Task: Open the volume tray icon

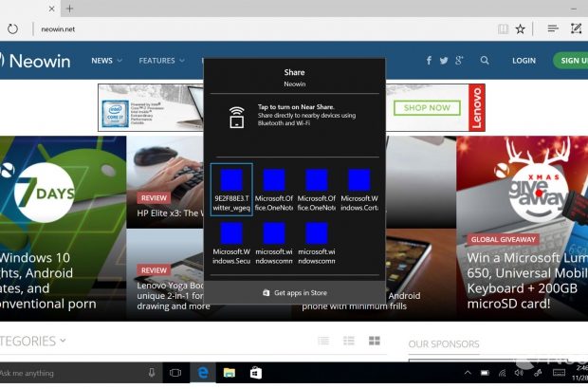Action: pos(519,373)
